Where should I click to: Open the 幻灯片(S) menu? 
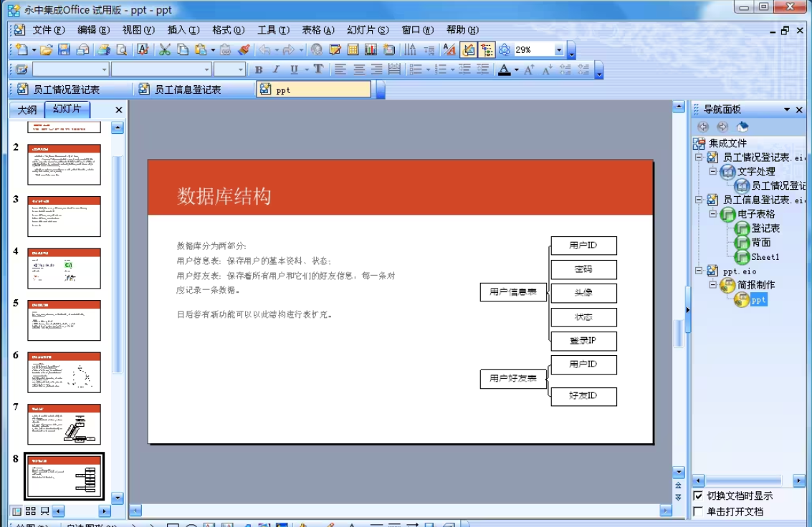click(367, 30)
